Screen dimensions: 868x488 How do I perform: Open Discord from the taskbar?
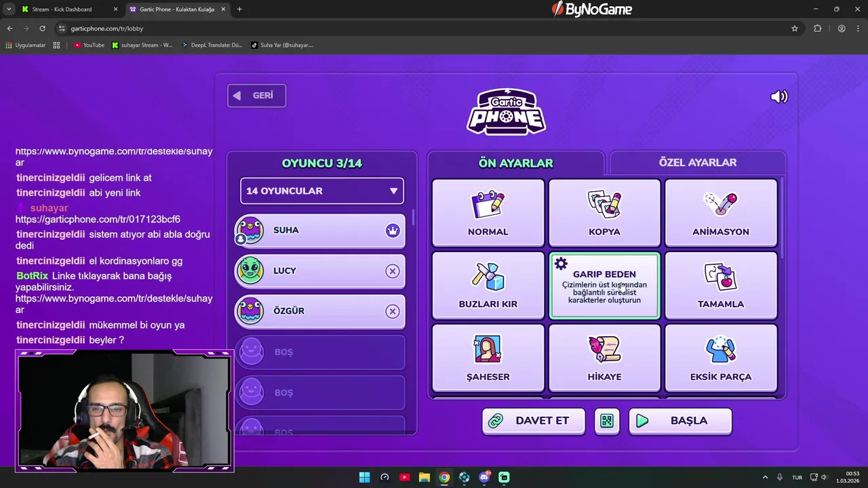484,477
